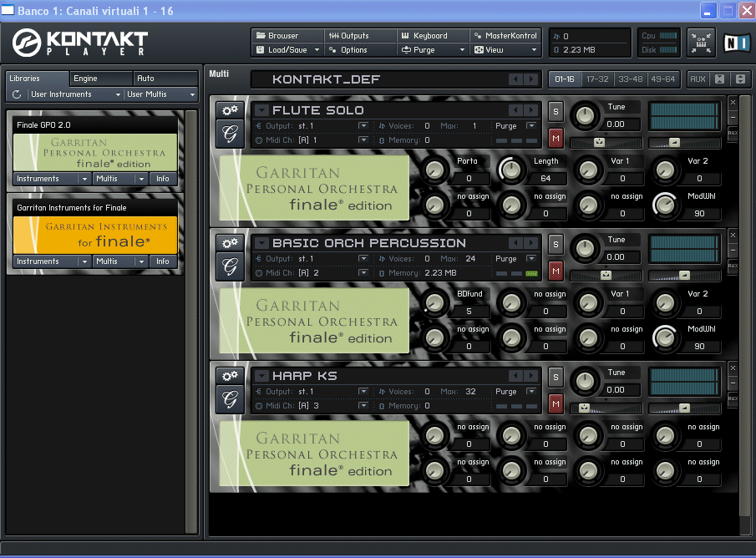The width and height of the screenshot is (756, 558).
Task: Open Options dialog
Action: 360,49
